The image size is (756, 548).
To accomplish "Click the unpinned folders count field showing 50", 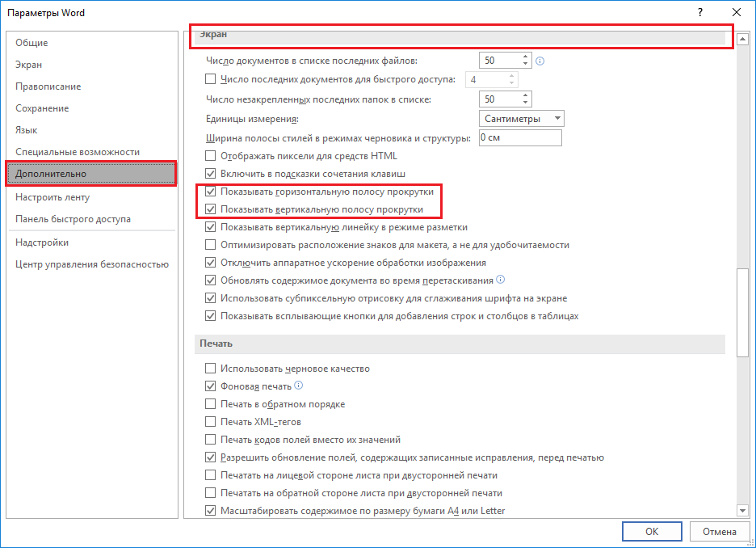I will [500, 99].
